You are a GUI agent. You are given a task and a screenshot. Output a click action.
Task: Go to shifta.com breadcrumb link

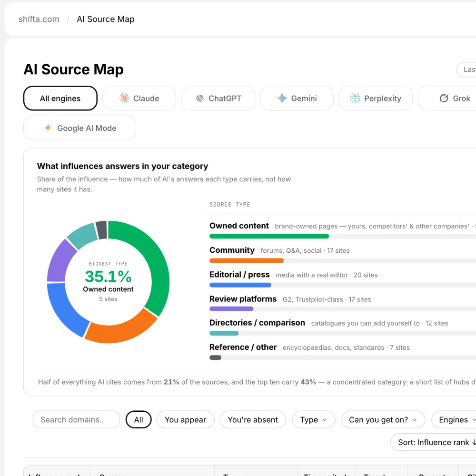(39, 19)
